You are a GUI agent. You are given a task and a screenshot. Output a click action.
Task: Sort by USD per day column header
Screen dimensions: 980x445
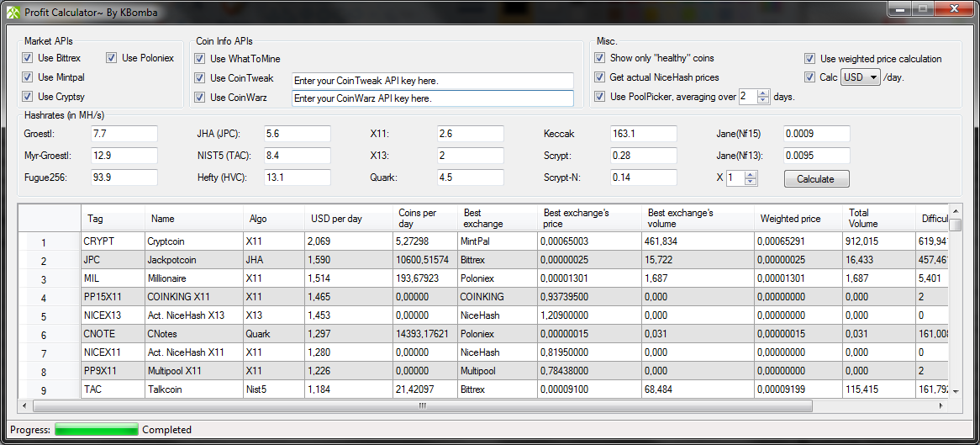point(349,219)
